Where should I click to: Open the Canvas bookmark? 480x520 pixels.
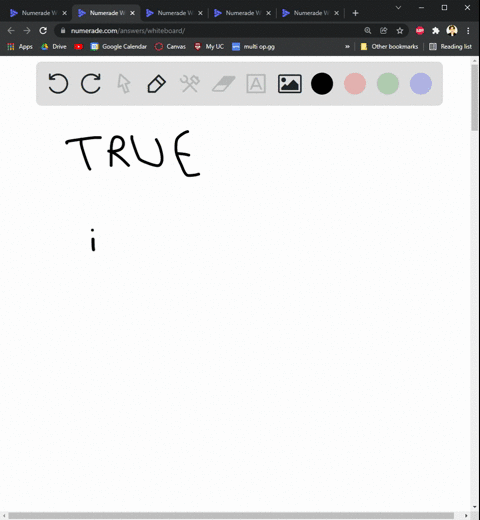170,47
